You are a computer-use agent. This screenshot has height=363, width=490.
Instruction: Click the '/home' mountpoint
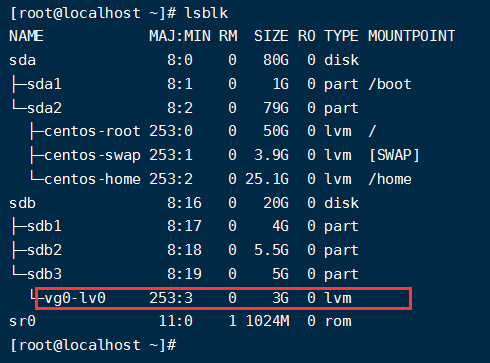(x=390, y=179)
